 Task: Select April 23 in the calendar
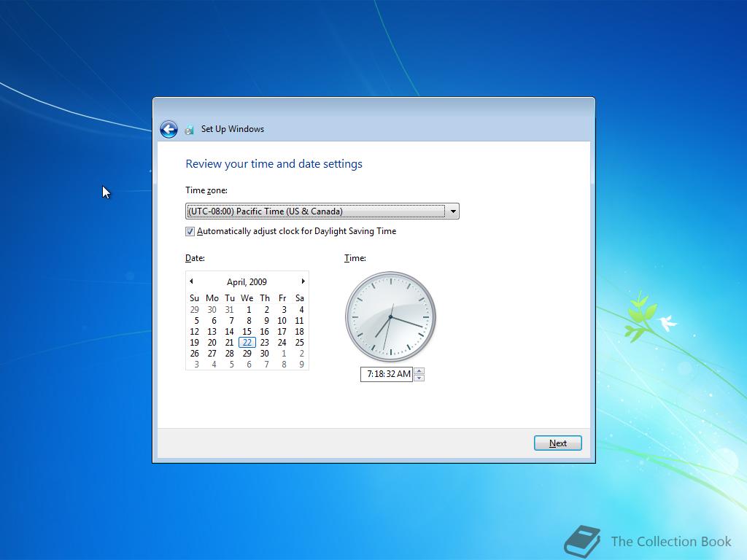(x=264, y=343)
